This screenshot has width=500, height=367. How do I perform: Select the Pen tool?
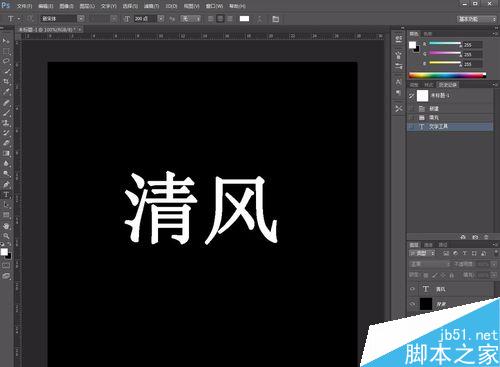coord(6,184)
